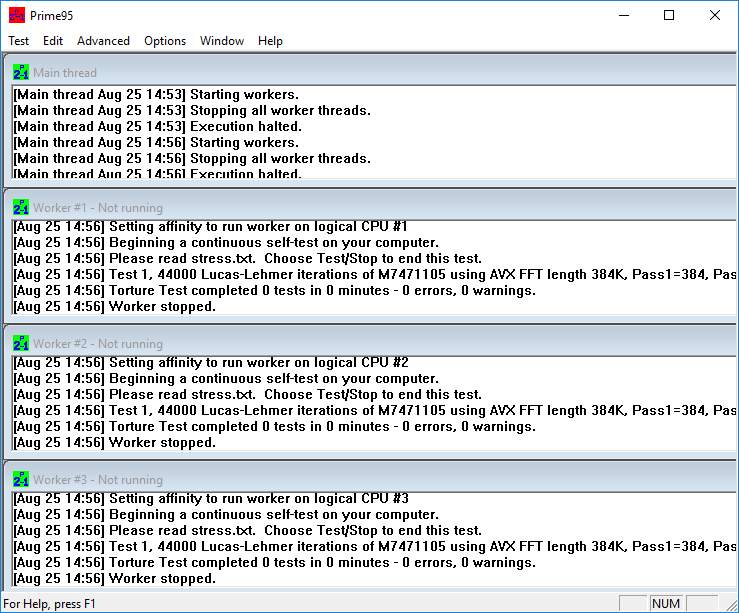Screen dimensions: 739x613
Task: Click 'Stopping all worker threads.' line at 14:56
Action: (192, 158)
